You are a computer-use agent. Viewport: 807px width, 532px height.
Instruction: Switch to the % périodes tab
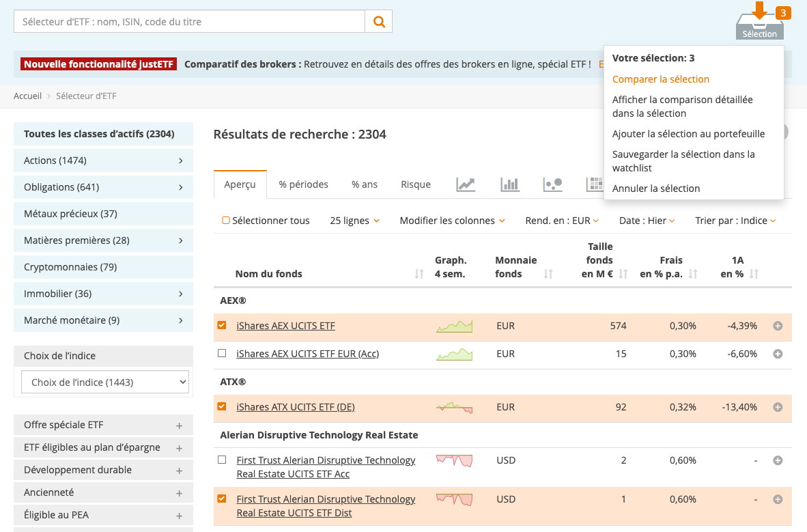tap(303, 184)
